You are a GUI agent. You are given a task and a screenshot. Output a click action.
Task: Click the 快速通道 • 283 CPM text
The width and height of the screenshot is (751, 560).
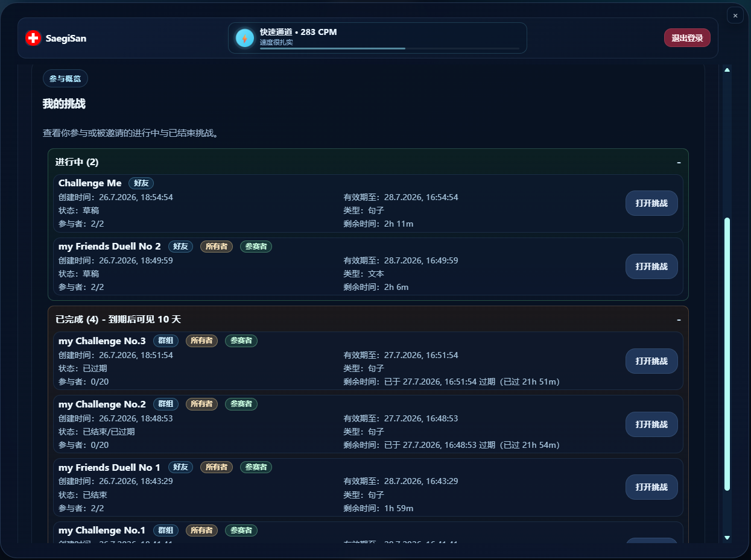coord(299,32)
